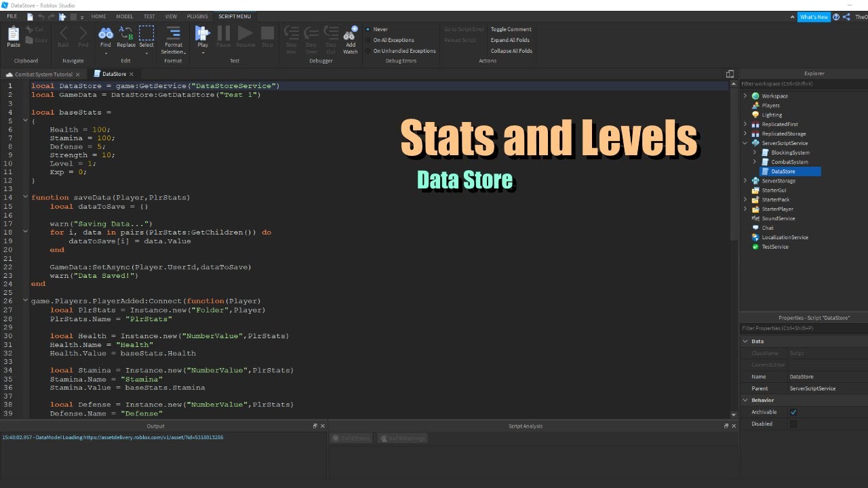Switch to the HOME ribbon tab
This screenshot has width=868, height=488.
tap(98, 16)
